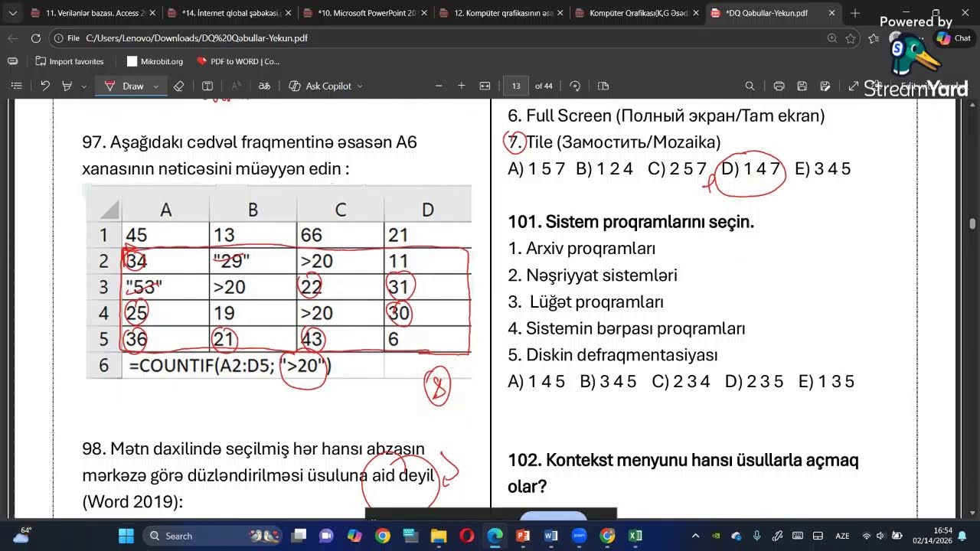980x551 pixels.
Task: Select the Highlight tool in PDF toolbar
Action: [67, 86]
